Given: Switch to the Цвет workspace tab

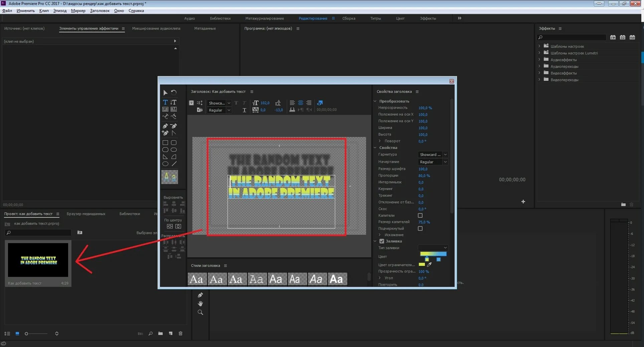Looking at the screenshot, I should point(400,18).
